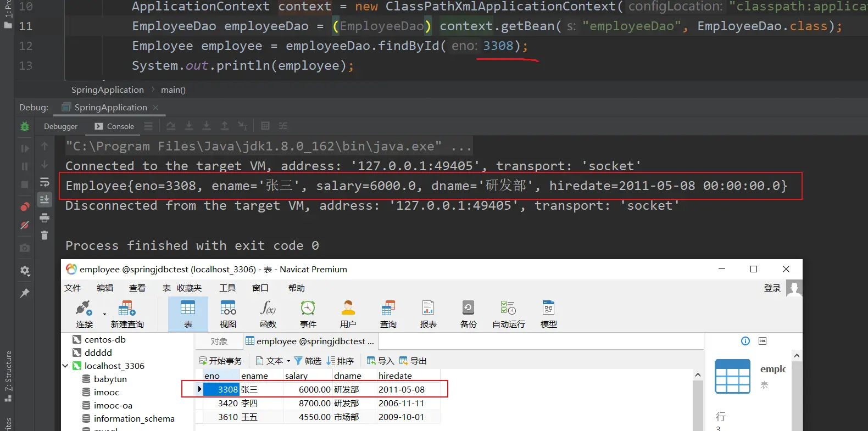Toggle soft-wrap in the debug console
This screenshot has width=868, height=431.
coord(44,182)
